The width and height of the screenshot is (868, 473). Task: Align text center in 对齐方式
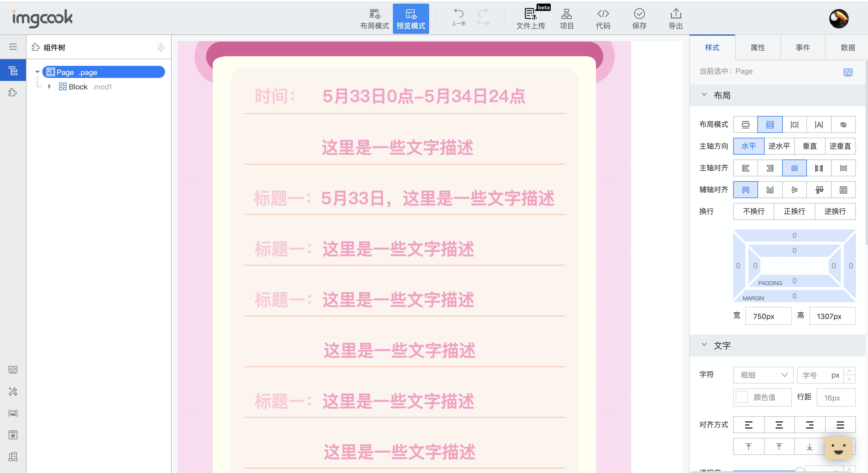click(779, 425)
